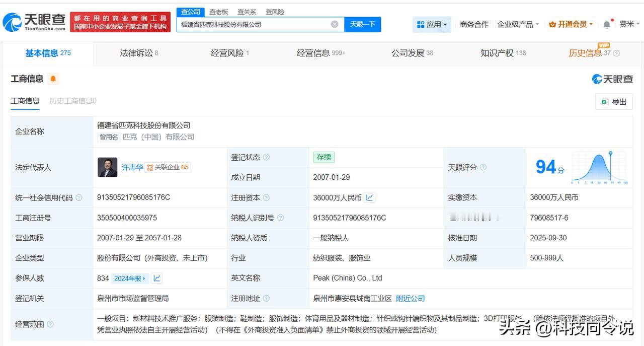Select the 查风险 search mode tab

point(275,12)
